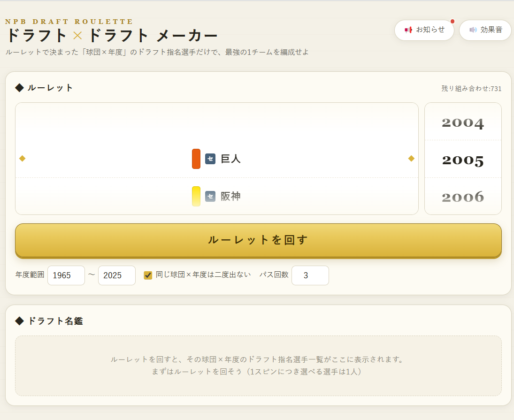Screen dimensions: 514x420
Task: Click the NPB DRAFT ROULETTE subtitle text
Action: tap(69, 22)
